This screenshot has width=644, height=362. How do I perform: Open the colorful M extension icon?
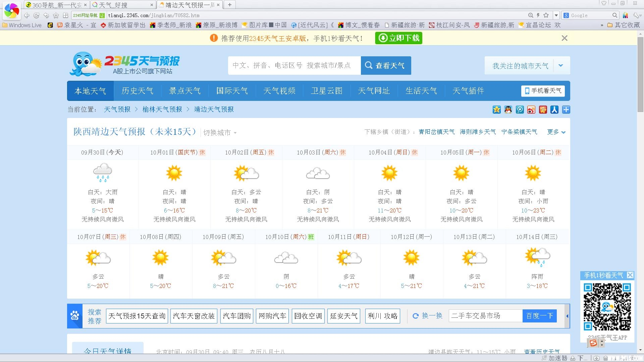tap(625, 15)
